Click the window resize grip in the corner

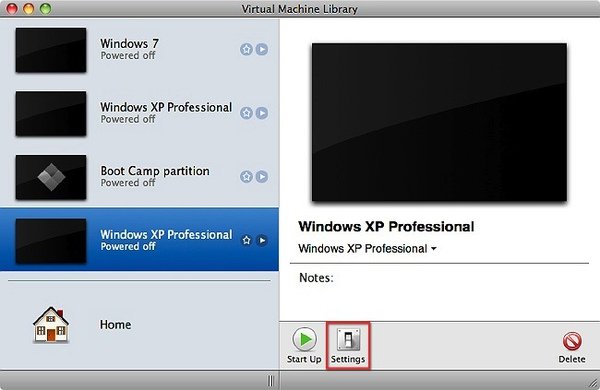click(x=593, y=383)
